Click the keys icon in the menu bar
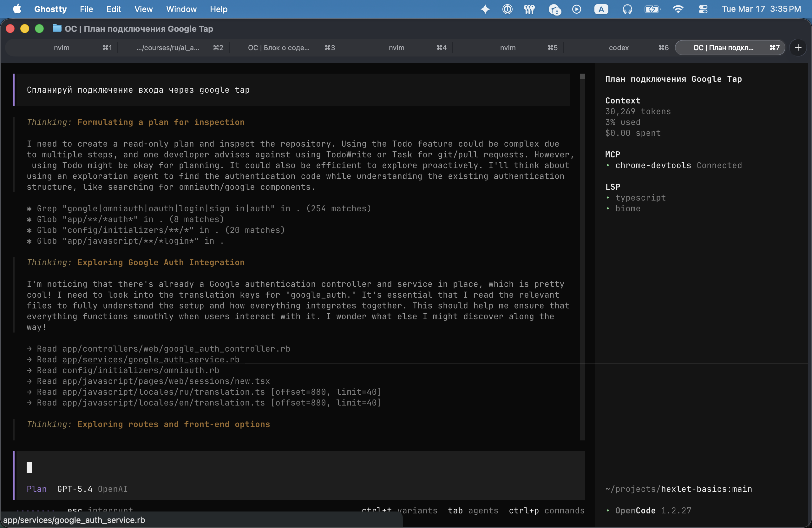This screenshot has width=812, height=528. [529, 9]
